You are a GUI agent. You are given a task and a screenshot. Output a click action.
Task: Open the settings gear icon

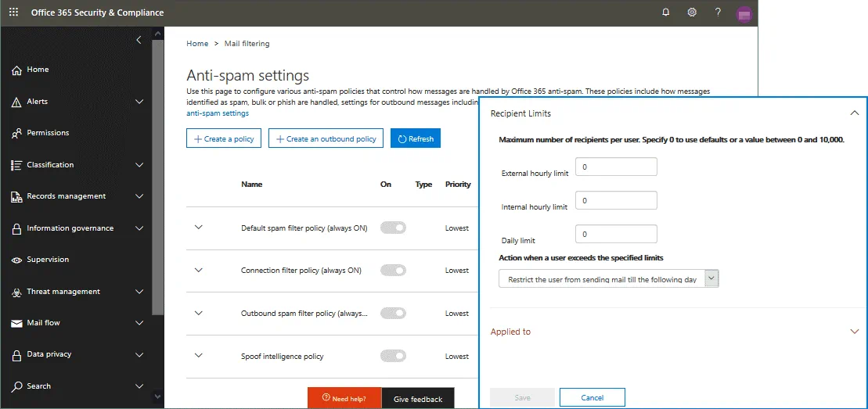[692, 13]
